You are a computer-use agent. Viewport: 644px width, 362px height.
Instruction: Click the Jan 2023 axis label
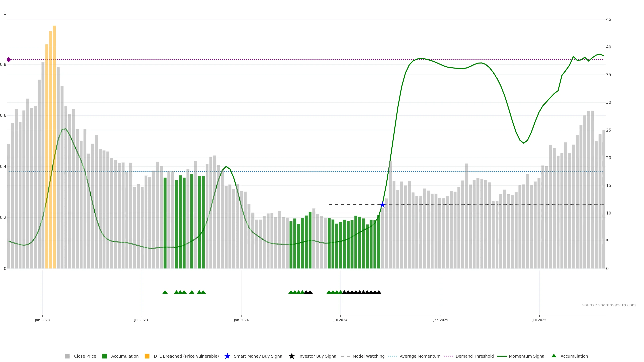click(x=42, y=320)
